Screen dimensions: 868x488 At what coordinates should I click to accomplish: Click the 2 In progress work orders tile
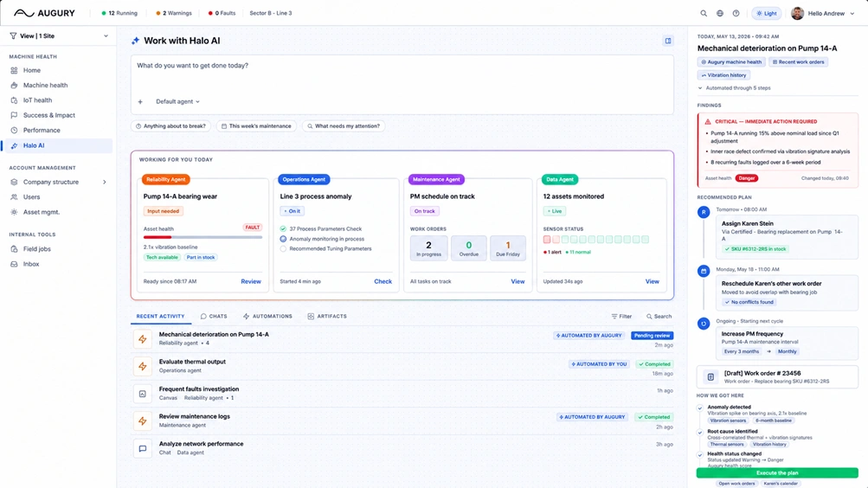tap(428, 247)
